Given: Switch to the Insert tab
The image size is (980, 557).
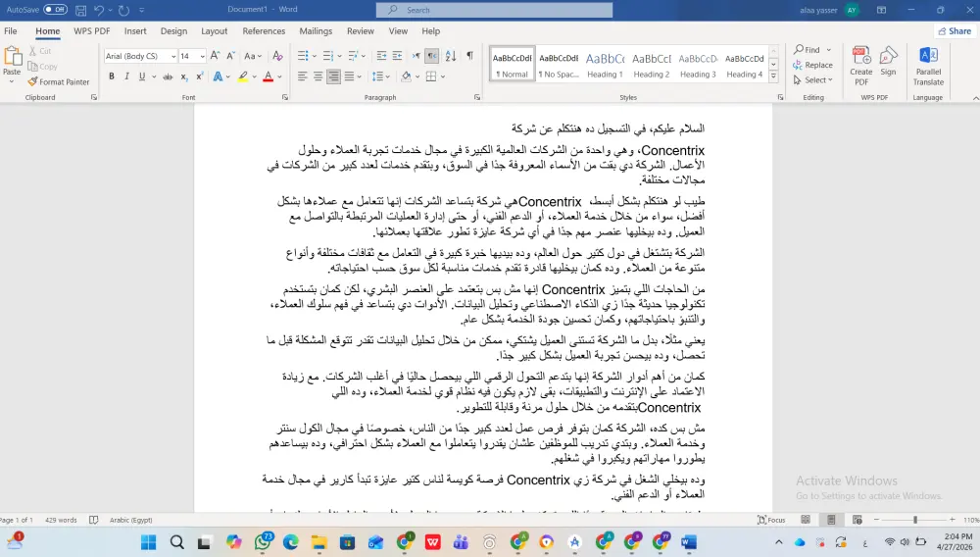Looking at the screenshot, I should 135,30.
